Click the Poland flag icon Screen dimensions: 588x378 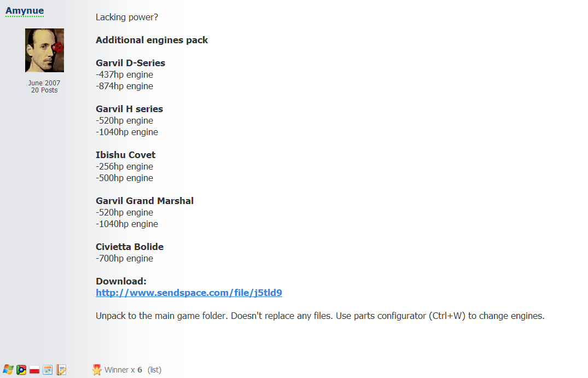pyautogui.click(x=34, y=370)
